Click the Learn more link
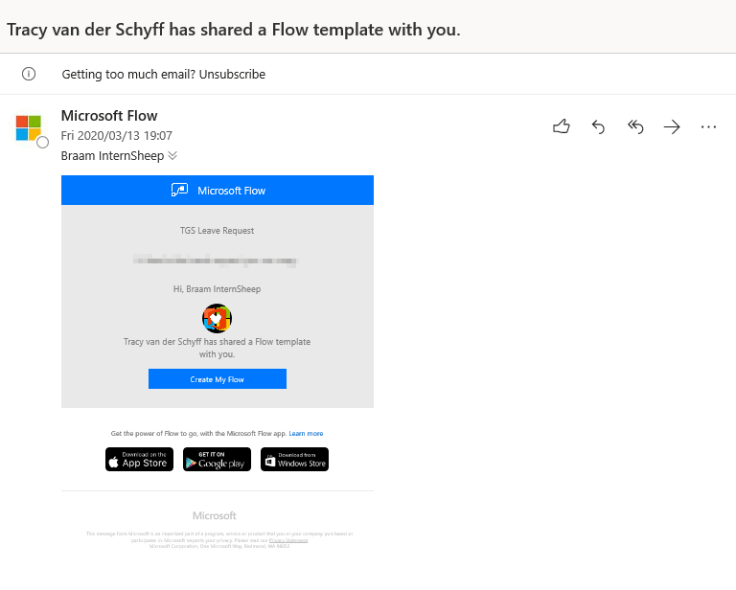This screenshot has height=590, width=736. pos(306,433)
